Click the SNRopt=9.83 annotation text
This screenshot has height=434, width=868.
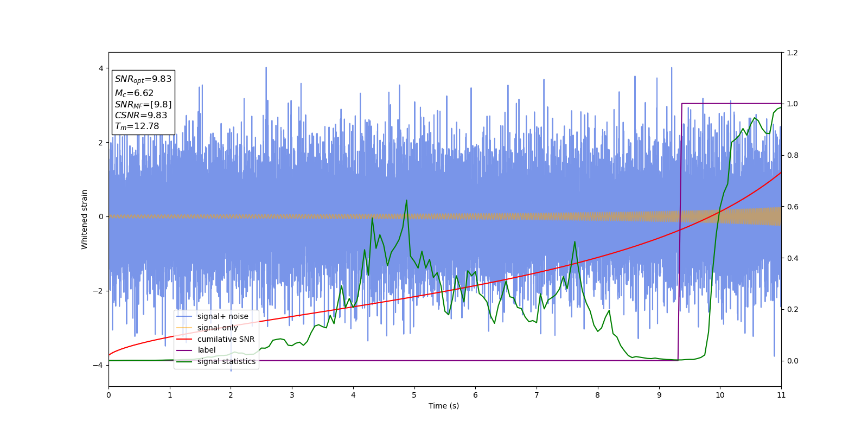(143, 79)
